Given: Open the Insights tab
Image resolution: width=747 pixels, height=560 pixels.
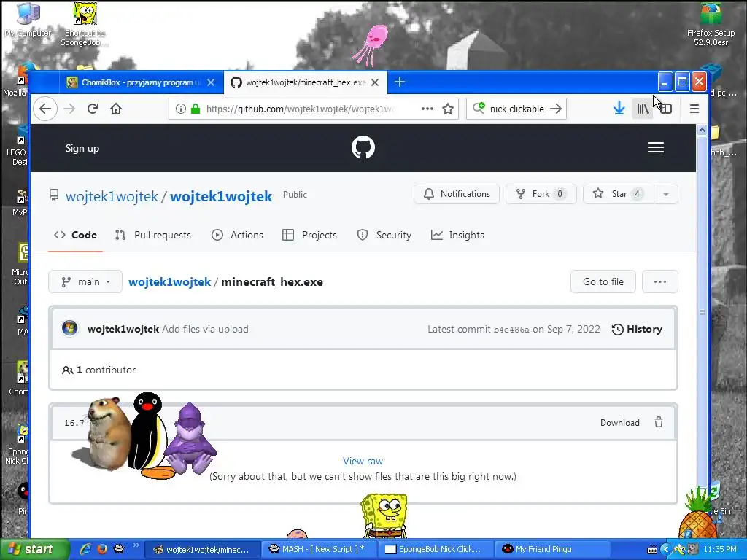Looking at the screenshot, I should (x=457, y=235).
